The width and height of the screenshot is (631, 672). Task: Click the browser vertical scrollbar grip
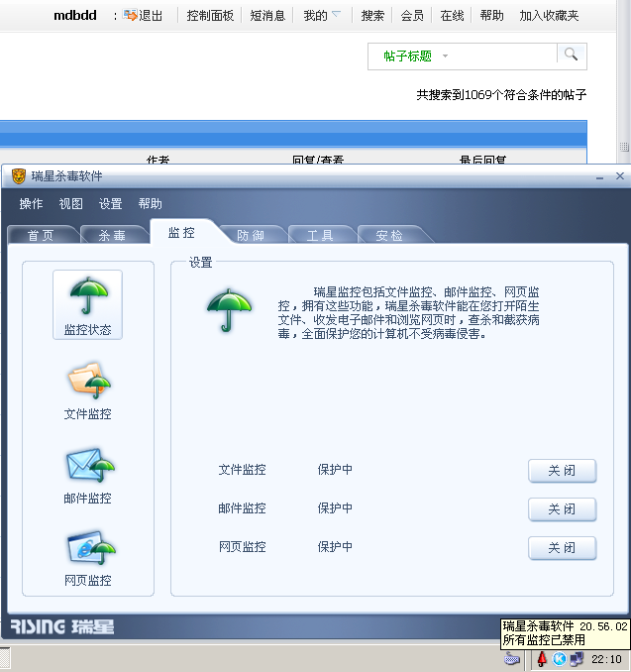624,147
